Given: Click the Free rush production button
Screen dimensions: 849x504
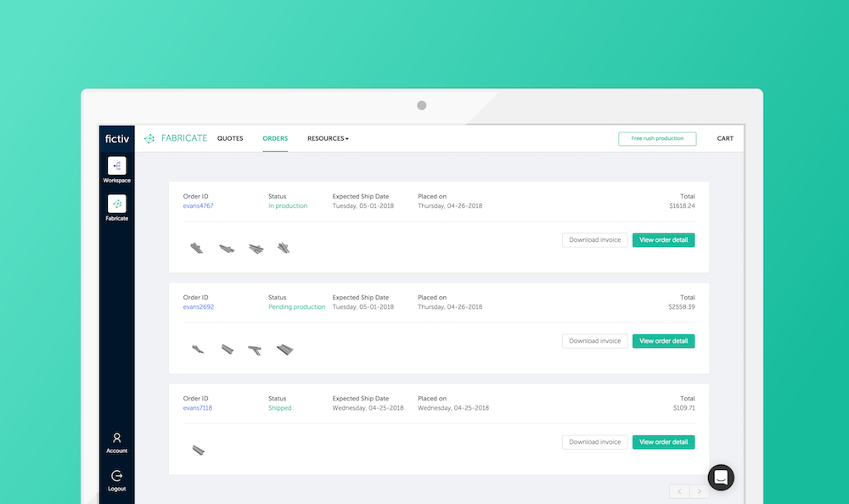Looking at the screenshot, I should (x=657, y=137).
